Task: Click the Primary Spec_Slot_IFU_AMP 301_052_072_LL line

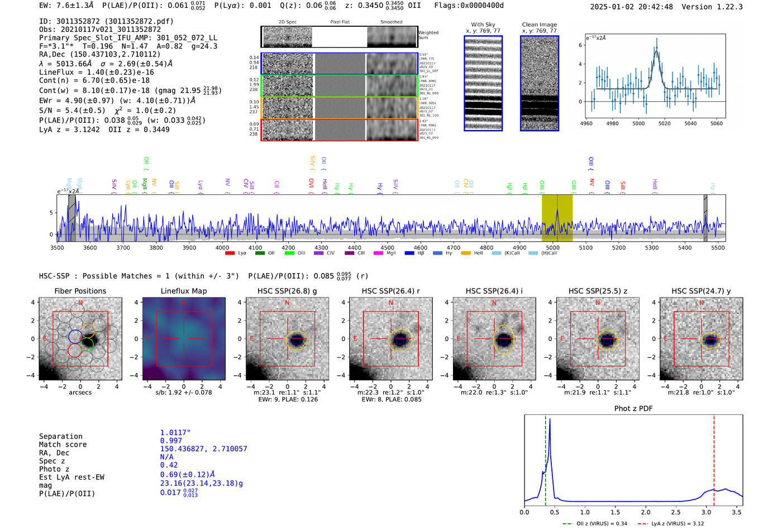Action: click(128, 38)
